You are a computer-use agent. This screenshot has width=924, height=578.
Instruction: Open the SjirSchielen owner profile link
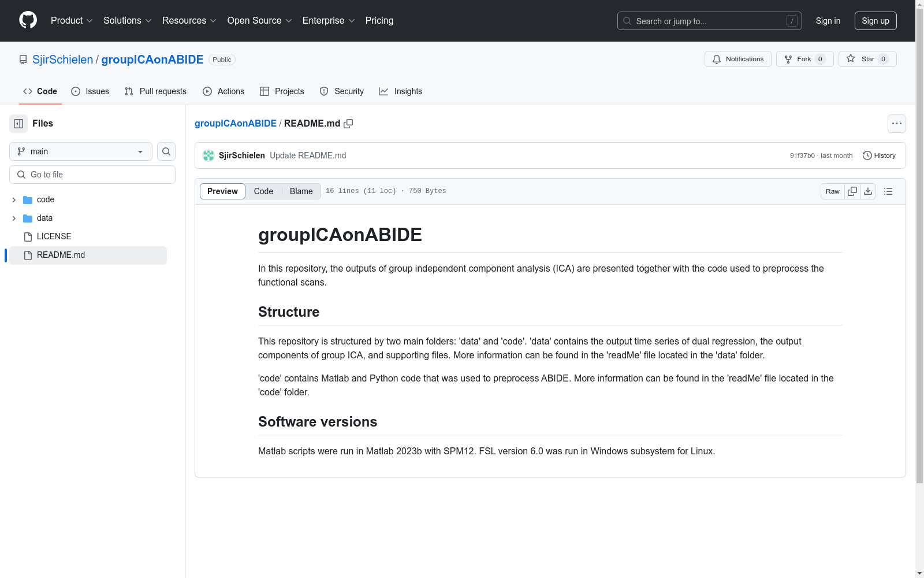pos(62,60)
